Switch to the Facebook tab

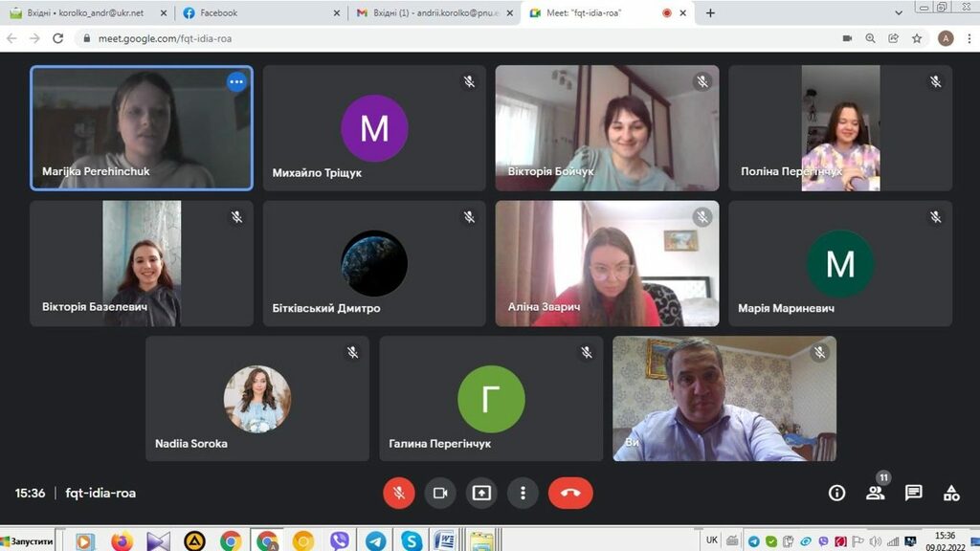click(258, 13)
